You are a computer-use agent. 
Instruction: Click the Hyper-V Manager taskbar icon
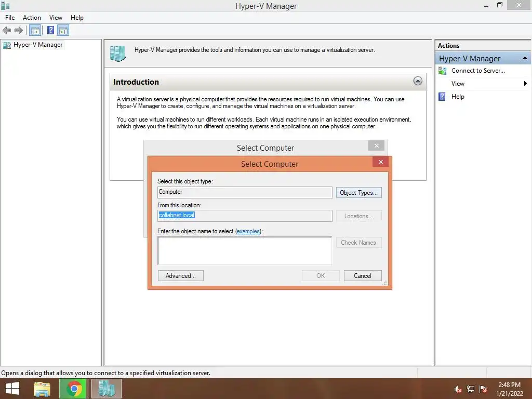coord(106,389)
